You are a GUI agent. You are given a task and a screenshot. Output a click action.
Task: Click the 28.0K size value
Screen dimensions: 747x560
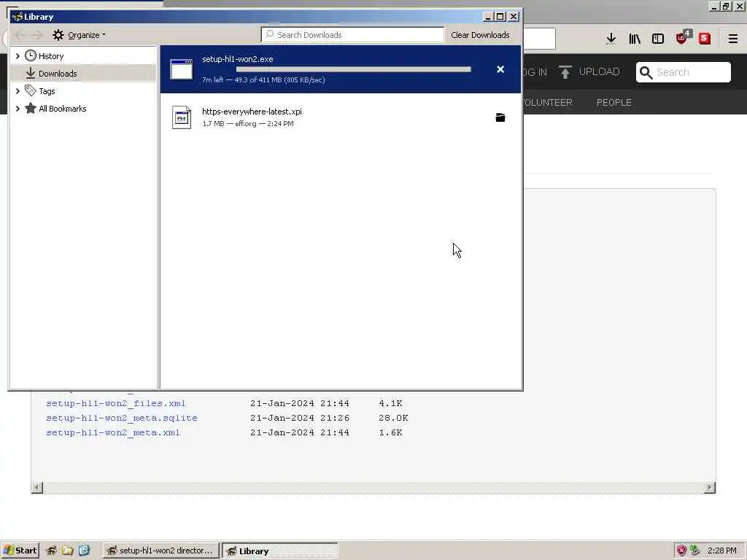[393, 418]
